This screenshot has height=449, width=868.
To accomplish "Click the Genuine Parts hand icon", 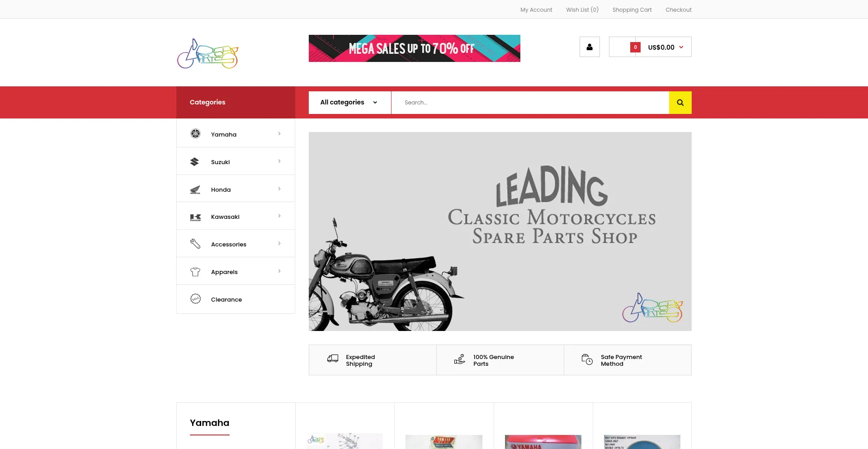I will point(460,359).
